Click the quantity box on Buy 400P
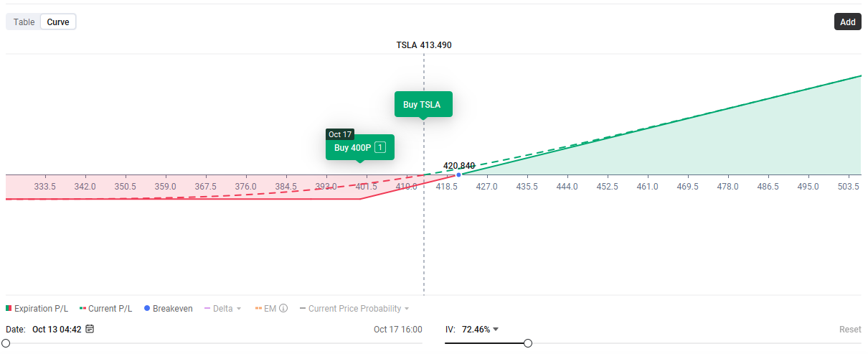 tap(380, 147)
